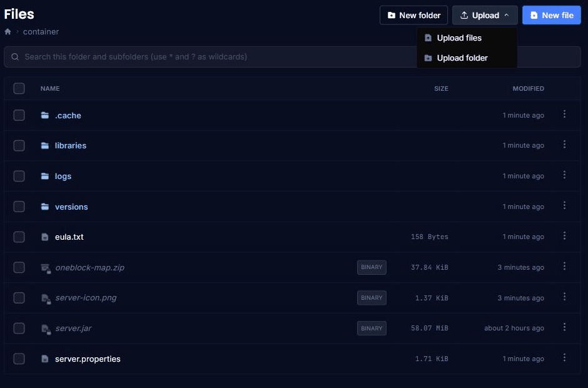
Task: Click the server.properties file icon
Action: coord(45,359)
